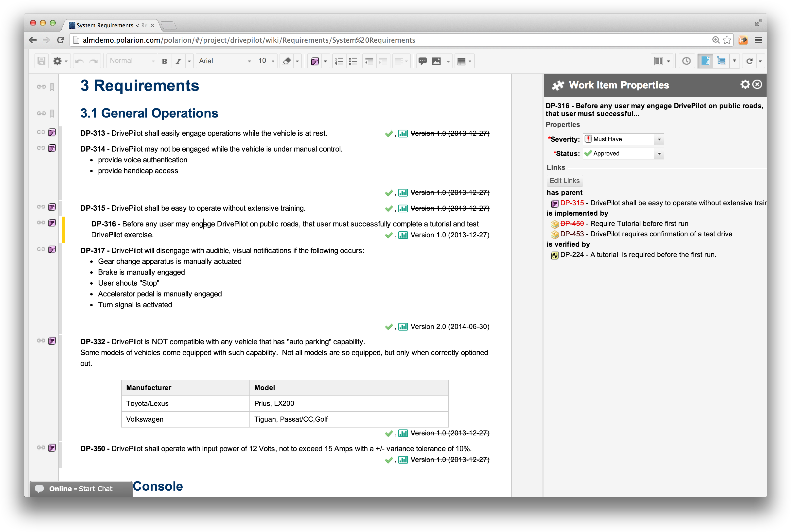The width and height of the screenshot is (791, 532).
Task: Open the column layout selector
Action: (662, 61)
